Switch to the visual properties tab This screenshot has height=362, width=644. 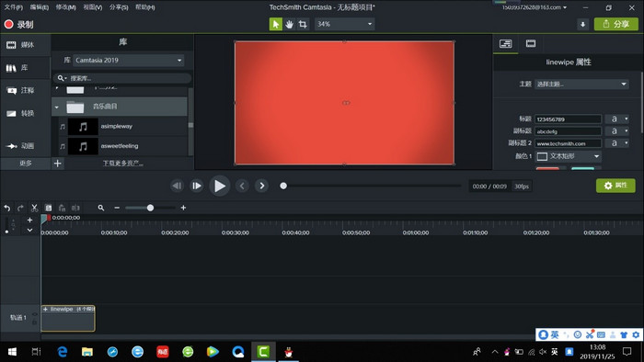(531, 44)
